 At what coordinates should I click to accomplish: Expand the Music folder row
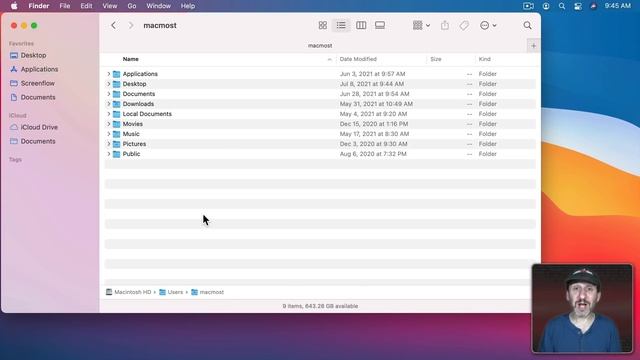tap(109, 134)
